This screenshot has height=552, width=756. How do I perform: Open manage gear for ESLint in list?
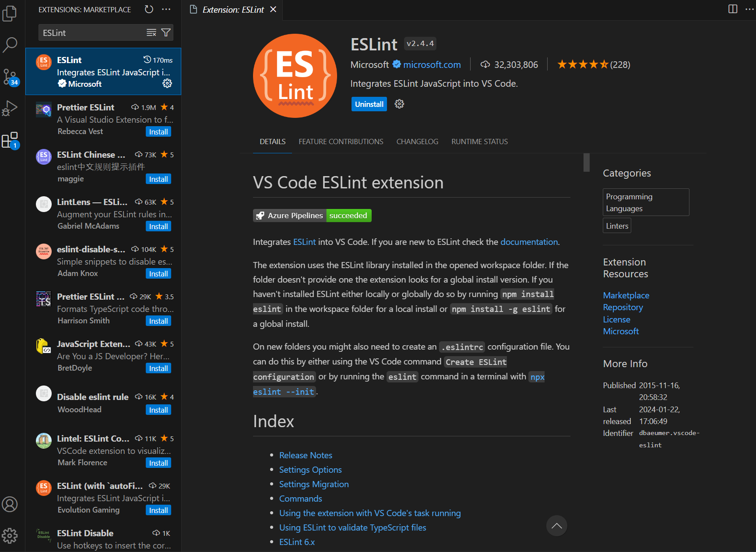[x=167, y=83]
